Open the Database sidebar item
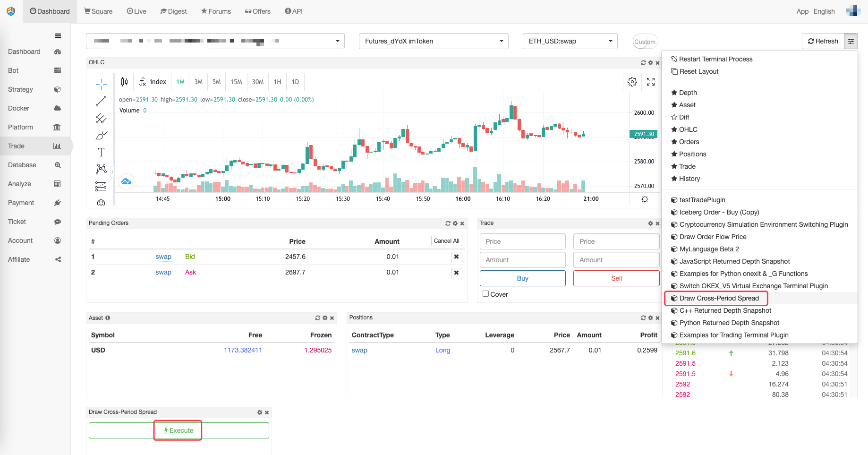 [35, 165]
